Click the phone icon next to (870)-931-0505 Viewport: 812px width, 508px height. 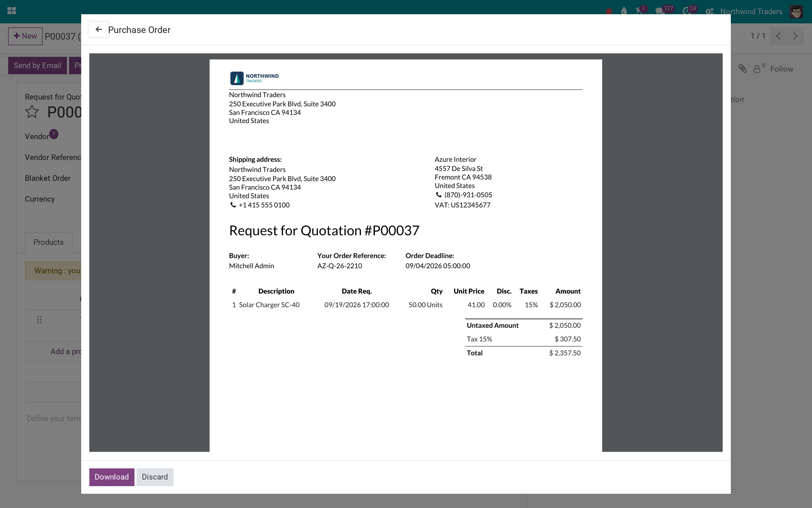[x=438, y=195]
